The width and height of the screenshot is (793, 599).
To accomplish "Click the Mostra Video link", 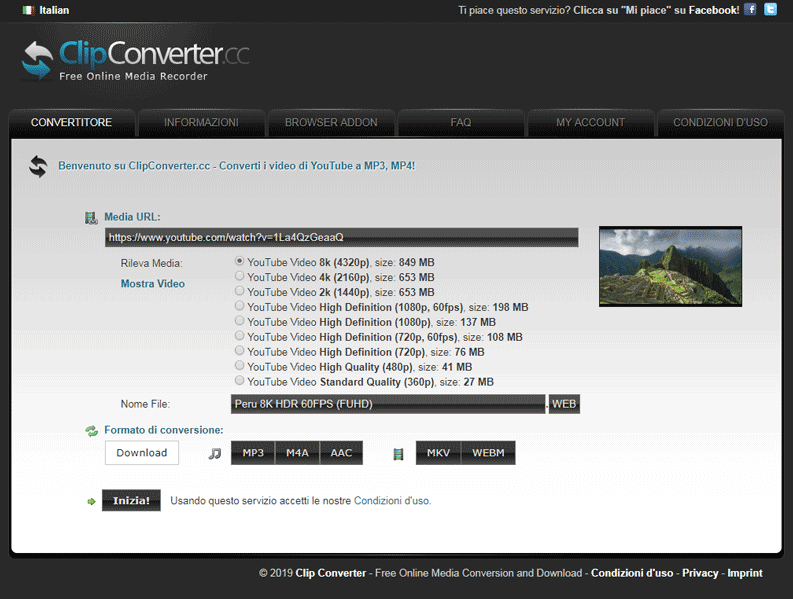I will coord(153,284).
